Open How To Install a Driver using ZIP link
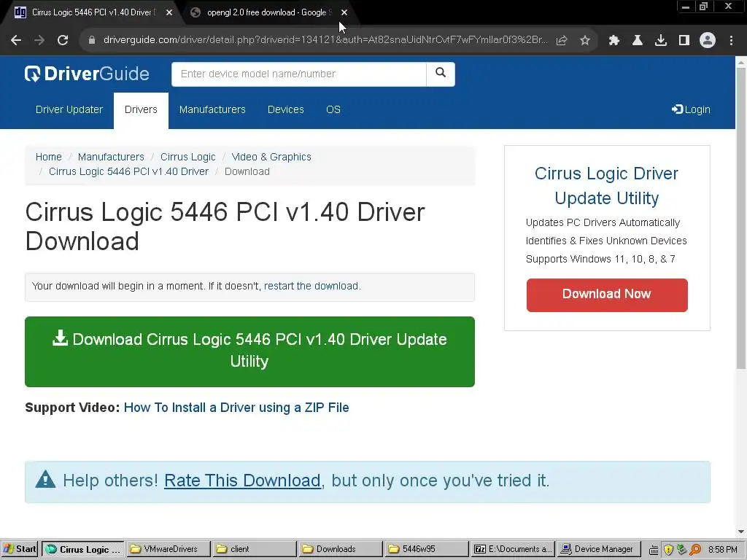 pos(236,408)
